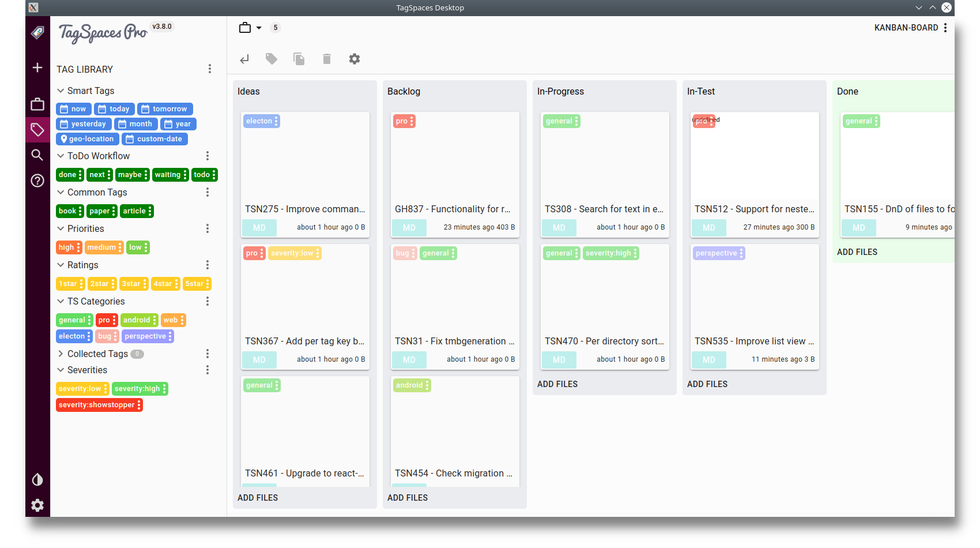
Task: Click the 'done' workflow tag
Action: (70, 175)
